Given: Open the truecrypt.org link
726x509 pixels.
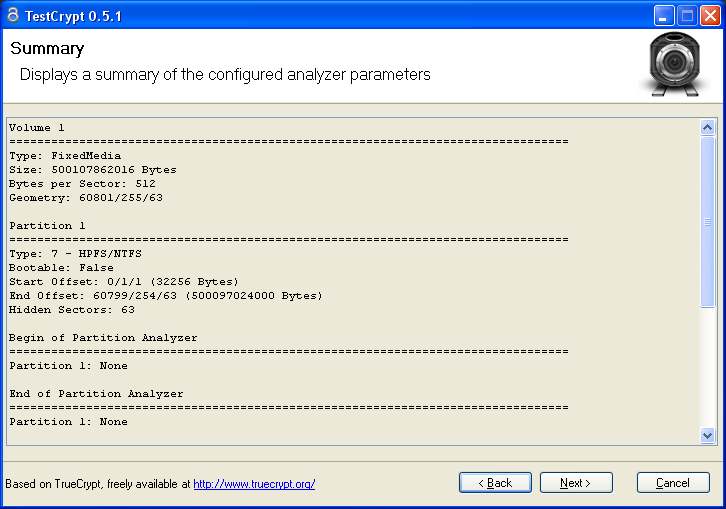Looking at the screenshot, I should [x=254, y=484].
